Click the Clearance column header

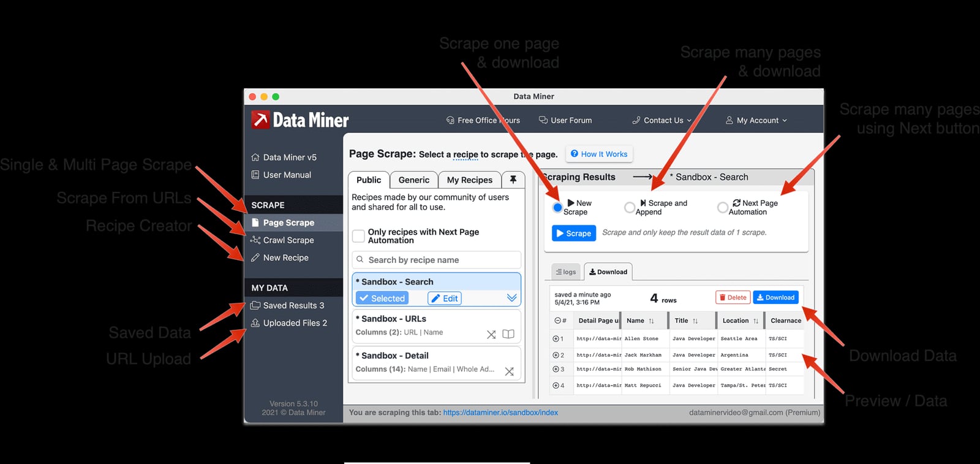click(786, 321)
